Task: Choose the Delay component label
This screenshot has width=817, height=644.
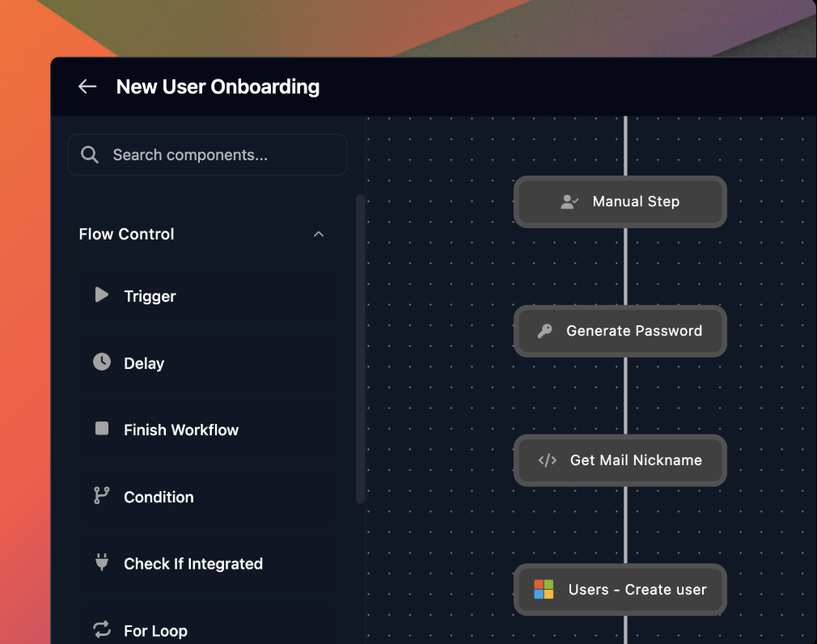Action: [144, 363]
